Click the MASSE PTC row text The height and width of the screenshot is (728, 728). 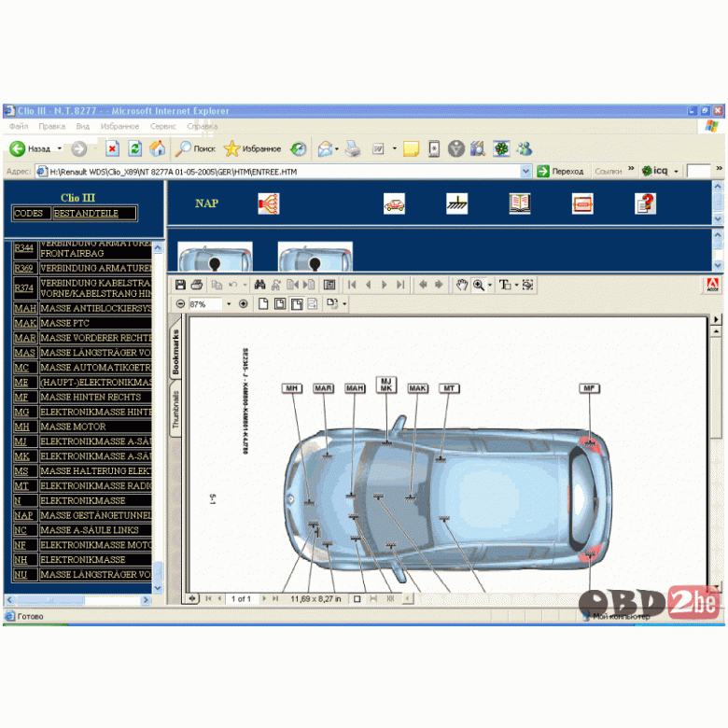point(64,324)
